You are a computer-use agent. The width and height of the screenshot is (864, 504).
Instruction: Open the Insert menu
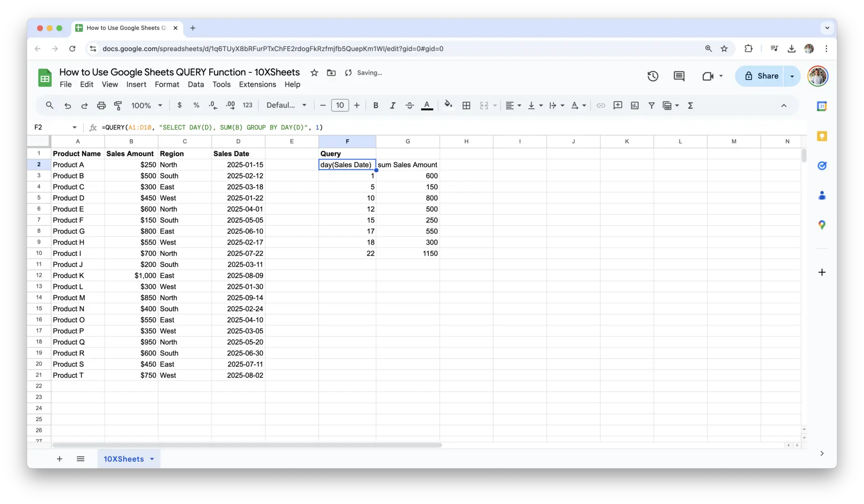136,84
